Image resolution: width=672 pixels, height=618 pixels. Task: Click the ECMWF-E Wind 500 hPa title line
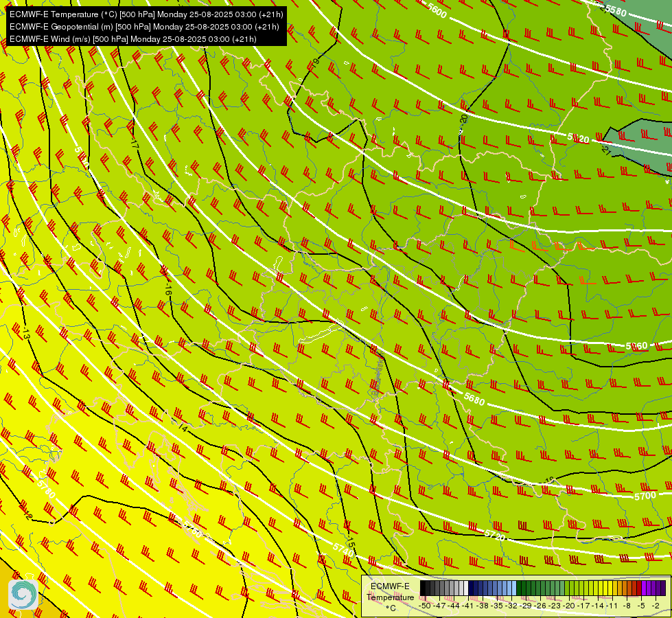click(x=133, y=39)
